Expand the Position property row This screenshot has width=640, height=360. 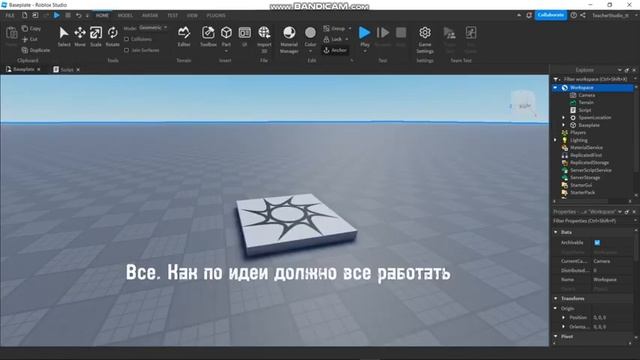564,318
